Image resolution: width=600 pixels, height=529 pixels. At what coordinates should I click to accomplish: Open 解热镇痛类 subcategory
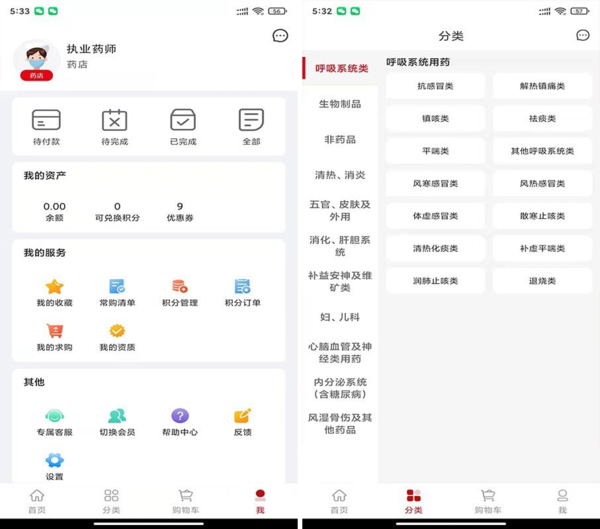pos(542,86)
